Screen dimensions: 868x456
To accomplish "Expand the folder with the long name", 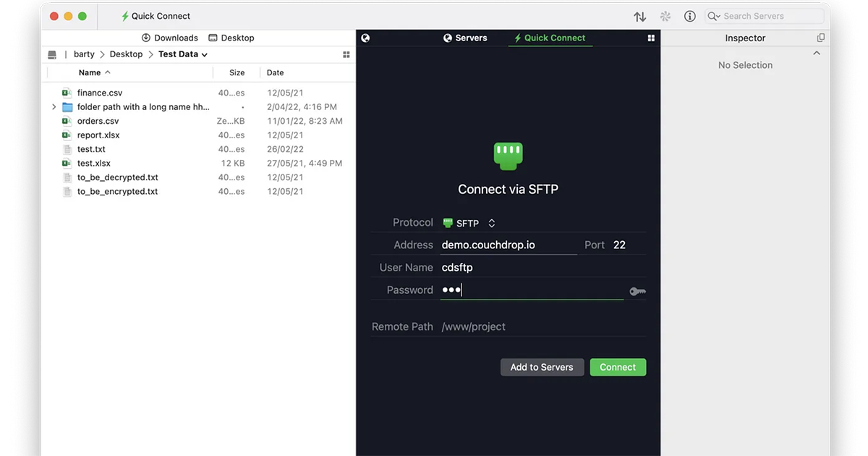I will 54,106.
